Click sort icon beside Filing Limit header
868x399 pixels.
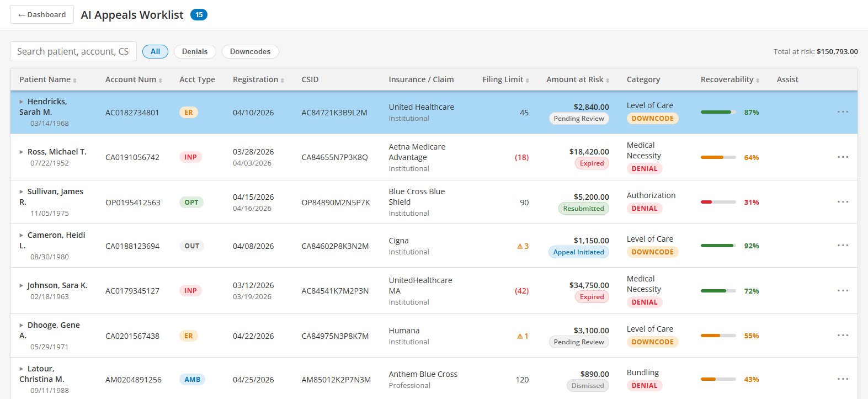pos(528,81)
